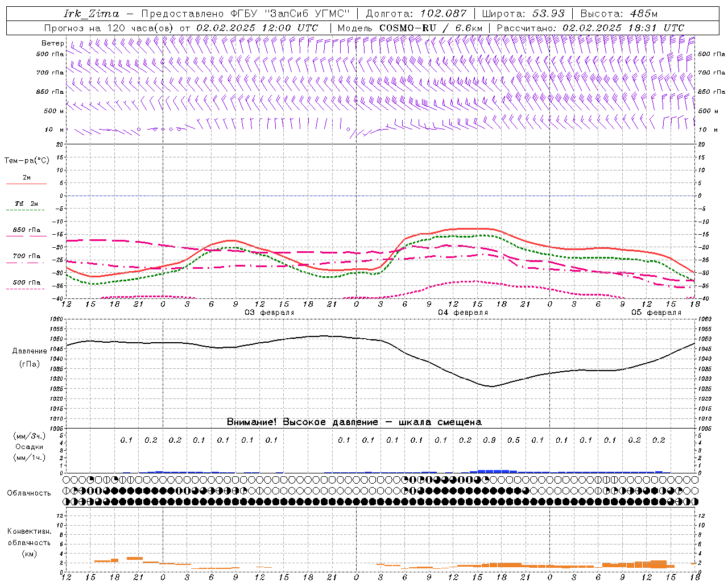This screenshot has width=728, height=582.
Task: Click the Ветер wind panel label
Action: (x=53, y=43)
